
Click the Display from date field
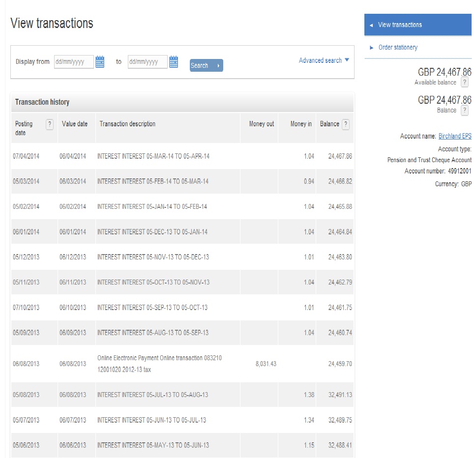pyautogui.click(x=74, y=62)
